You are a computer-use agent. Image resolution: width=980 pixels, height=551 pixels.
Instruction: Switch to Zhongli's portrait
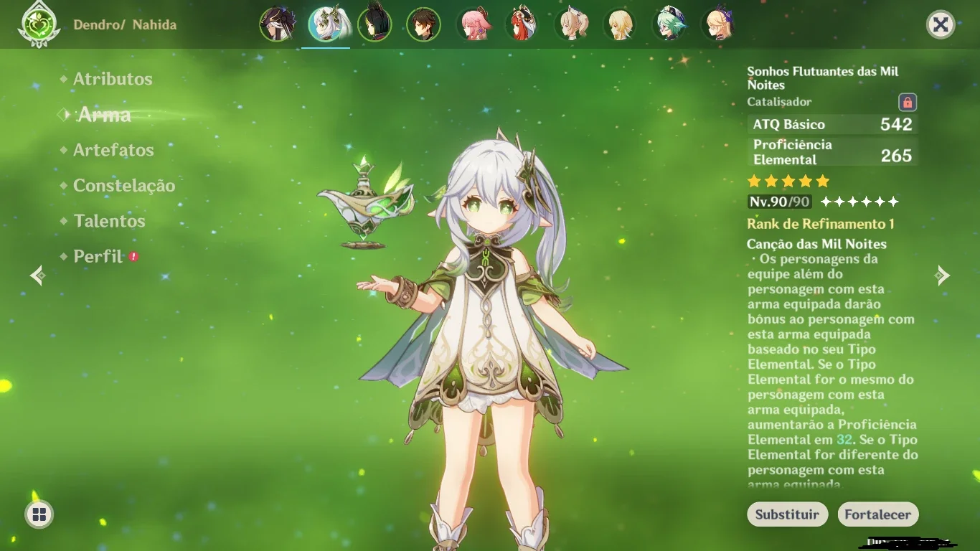423,24
